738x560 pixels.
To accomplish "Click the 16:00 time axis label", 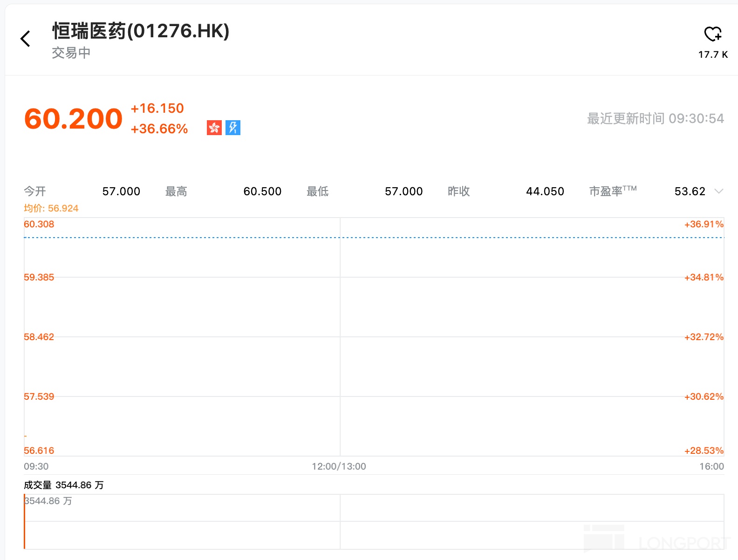I will pyautogui.click(x=712, y=466).
